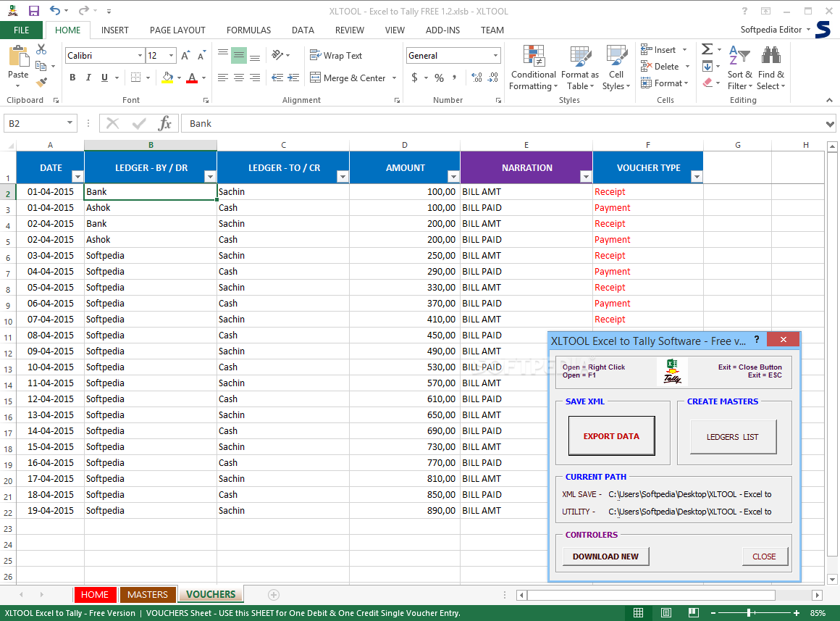Click the vertical scrollbar down arrow
The height and width of the screenshot is (621, 840).
832,579
